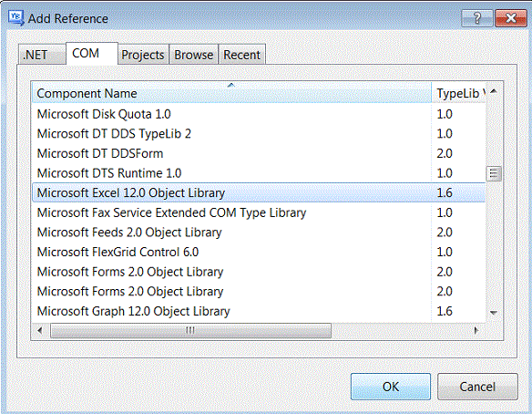
Task: Select Microsoft Excel 12.0 Object Library
Action: click(x=259, y=193)
